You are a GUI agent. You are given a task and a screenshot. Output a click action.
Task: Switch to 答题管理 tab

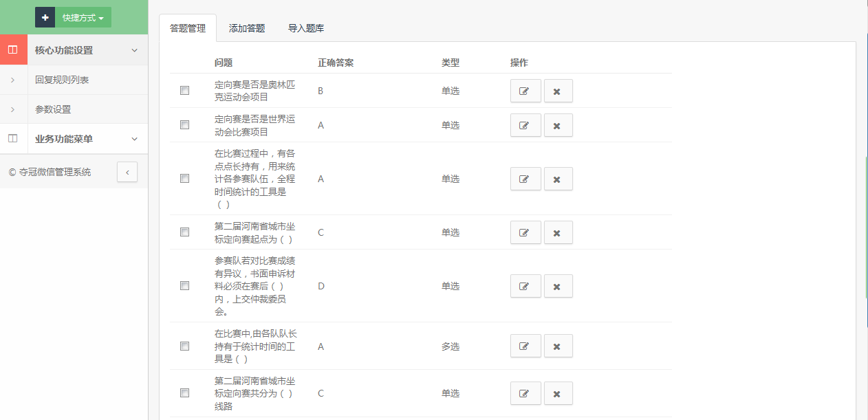pos(188,28)
